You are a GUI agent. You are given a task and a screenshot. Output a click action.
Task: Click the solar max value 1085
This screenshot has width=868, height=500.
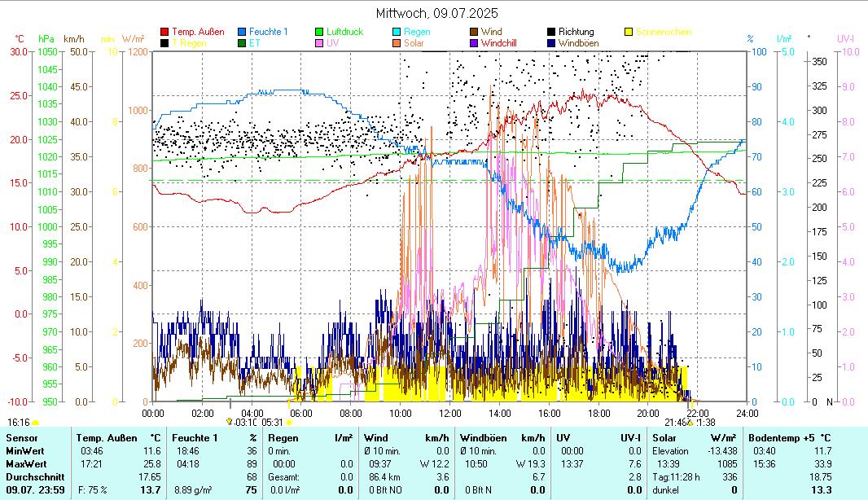click(727, 464)
